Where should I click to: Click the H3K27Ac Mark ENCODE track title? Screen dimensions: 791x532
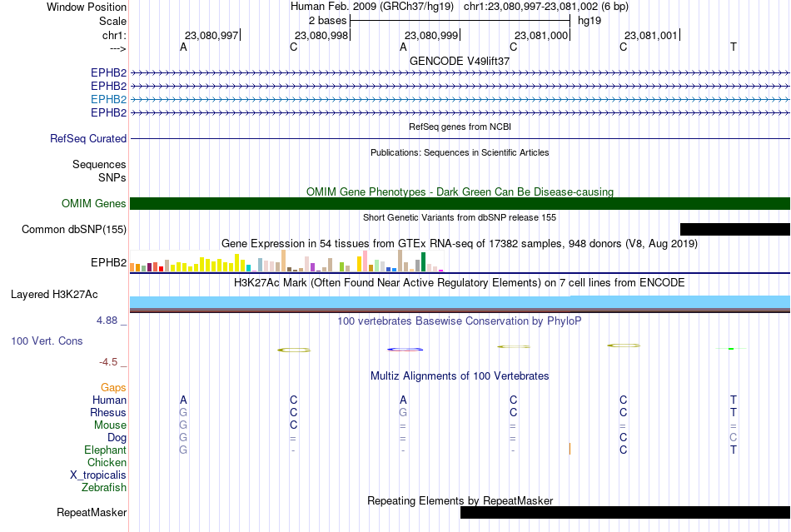click(460, 282)
